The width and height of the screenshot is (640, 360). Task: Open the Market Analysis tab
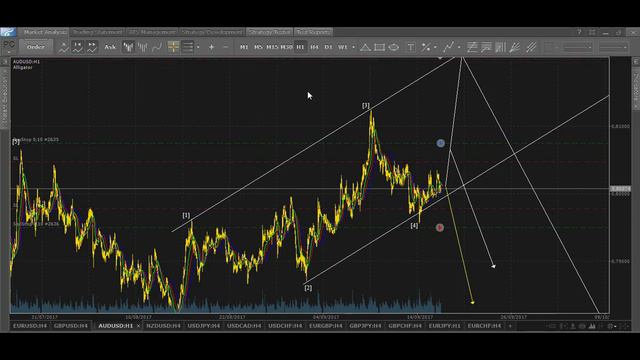click(x=45, y=32)
